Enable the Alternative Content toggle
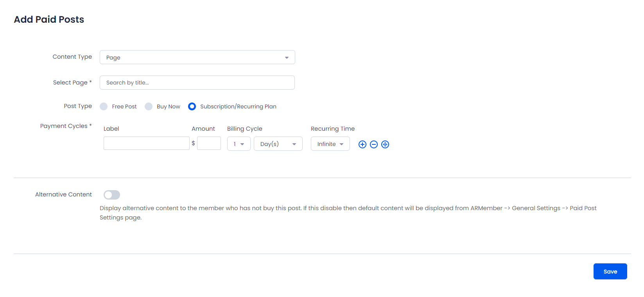 pos(112,195)
